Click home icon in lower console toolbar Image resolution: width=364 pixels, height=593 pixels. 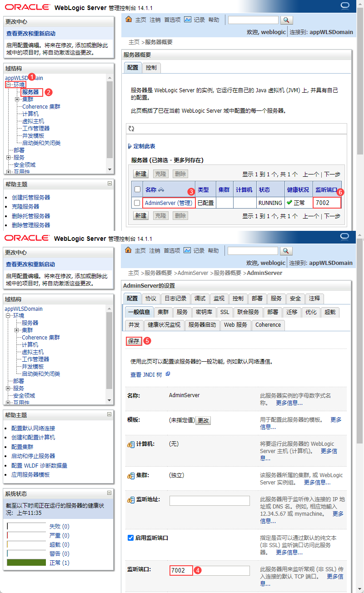click(128, 250)
